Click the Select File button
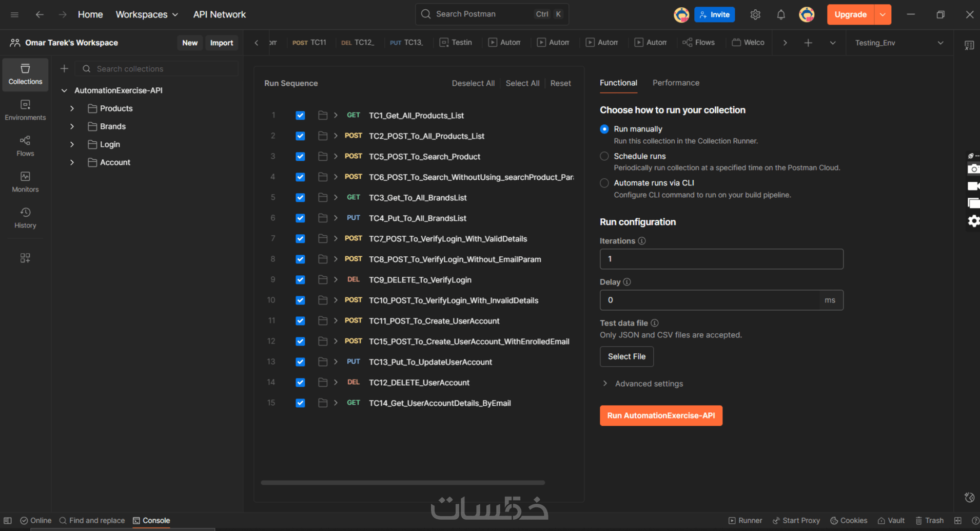980x531 pixels. click(626, 356)
